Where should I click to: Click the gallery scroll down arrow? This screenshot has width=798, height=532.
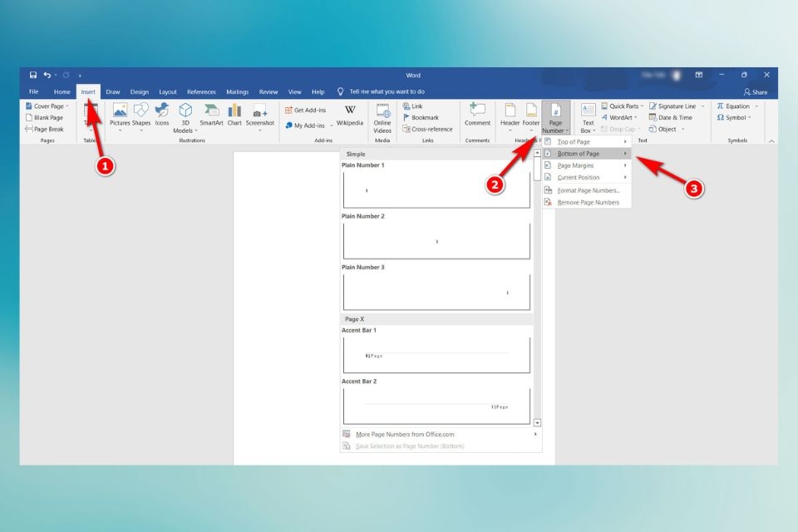537,422
